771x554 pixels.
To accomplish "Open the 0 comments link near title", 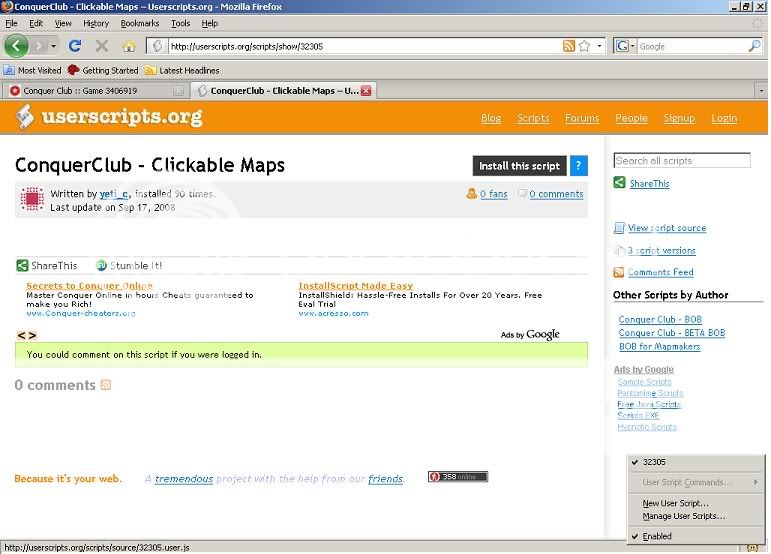I will [556, 194].
